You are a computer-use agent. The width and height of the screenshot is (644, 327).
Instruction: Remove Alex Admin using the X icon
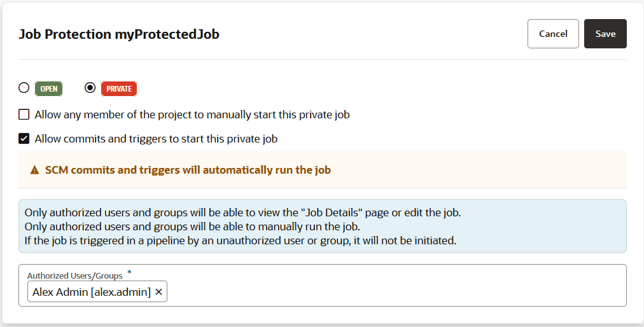tap(158, 291)
